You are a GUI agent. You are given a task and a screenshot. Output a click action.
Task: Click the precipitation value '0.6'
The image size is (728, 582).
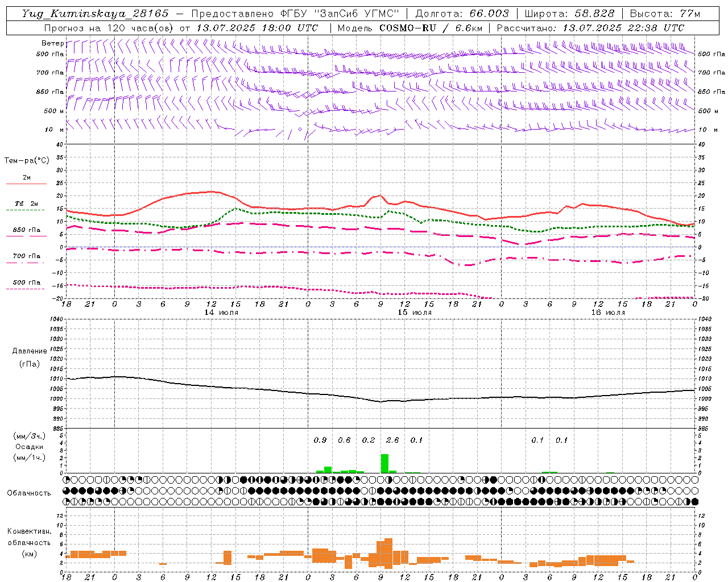coord(344,440)
